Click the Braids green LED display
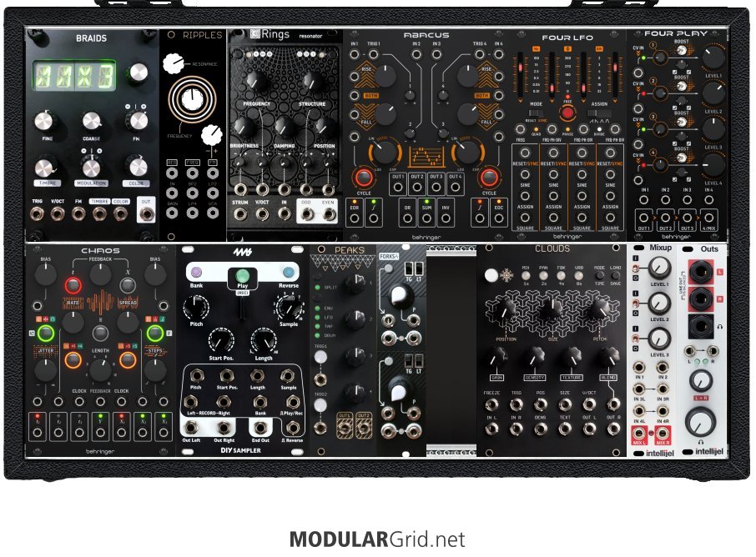This screenshot has height=557, width=756. (x=74, y=76)
